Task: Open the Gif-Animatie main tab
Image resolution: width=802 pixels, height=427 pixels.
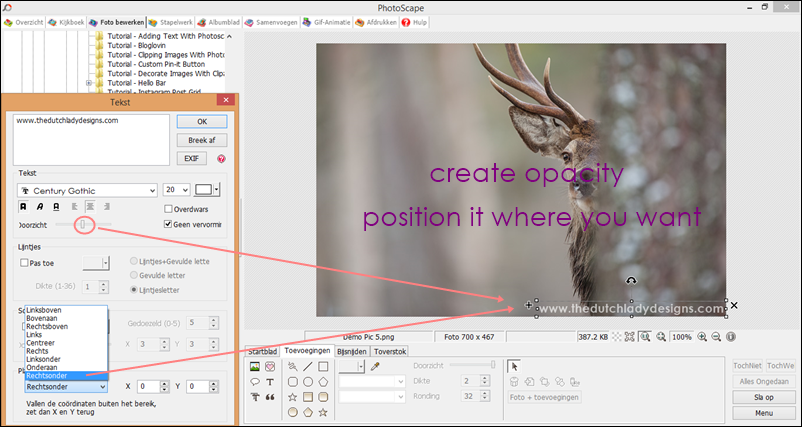Action: pos(326,23)
